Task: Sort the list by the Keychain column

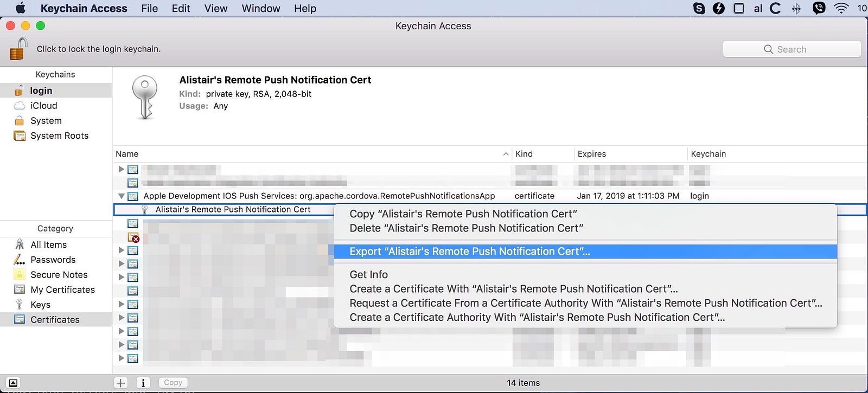Action: click(x=777, y=154)
